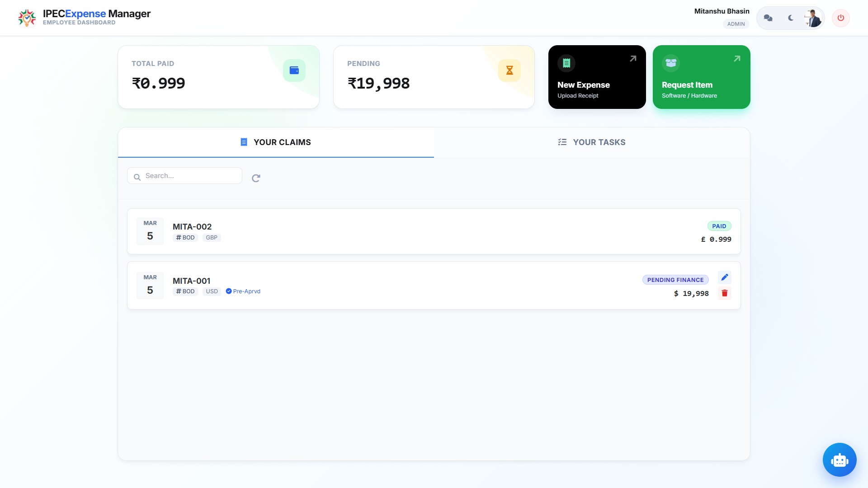Switch to the YOUR TASKS tab
868x488 pixels.
click(591, 142)
